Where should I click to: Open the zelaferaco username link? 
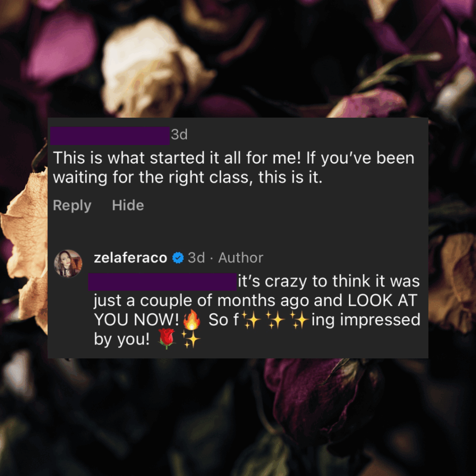coord(131,258)
